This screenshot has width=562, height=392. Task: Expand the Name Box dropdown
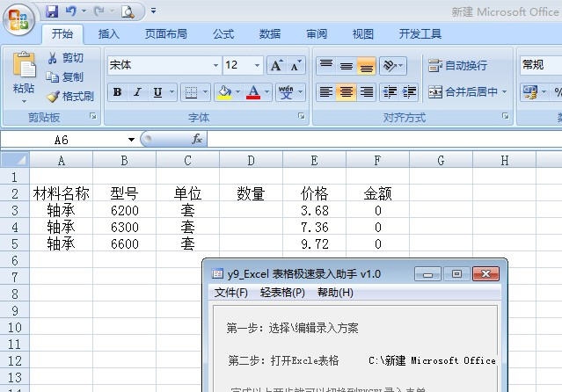[131, 140]
